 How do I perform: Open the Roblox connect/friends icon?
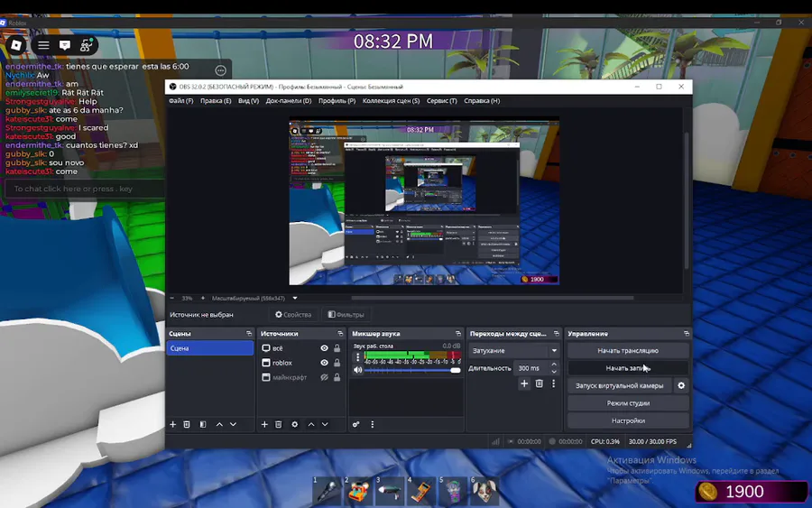click(x=86, y=45)
